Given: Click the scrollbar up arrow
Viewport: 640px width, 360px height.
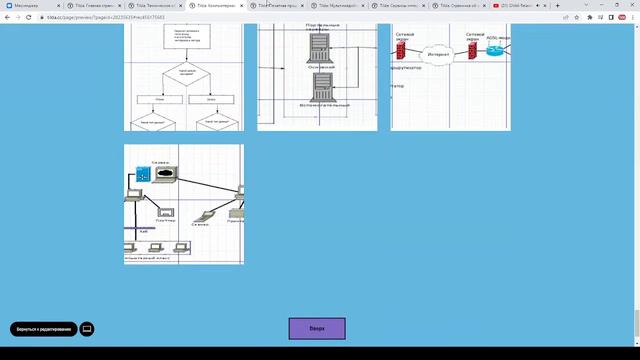Looking at the screenshot, I should (637, 27).
